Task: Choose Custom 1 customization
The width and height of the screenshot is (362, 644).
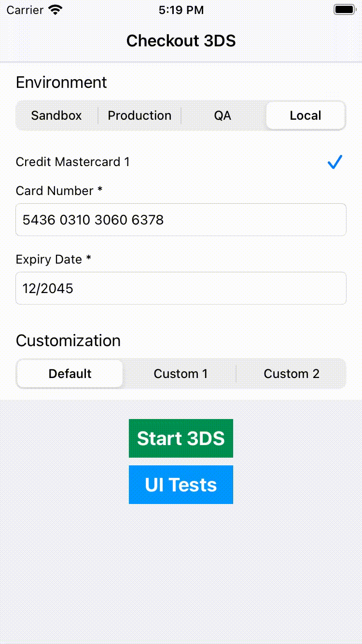Action: (181, 374)
